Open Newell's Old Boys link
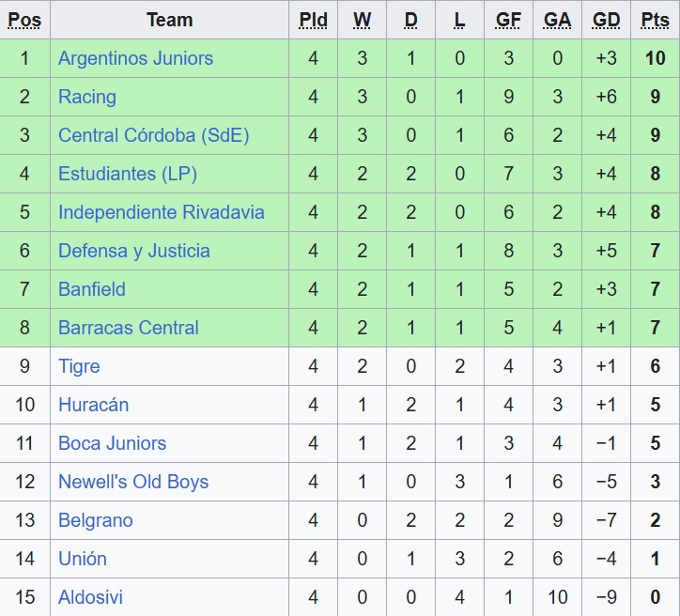 132,482
